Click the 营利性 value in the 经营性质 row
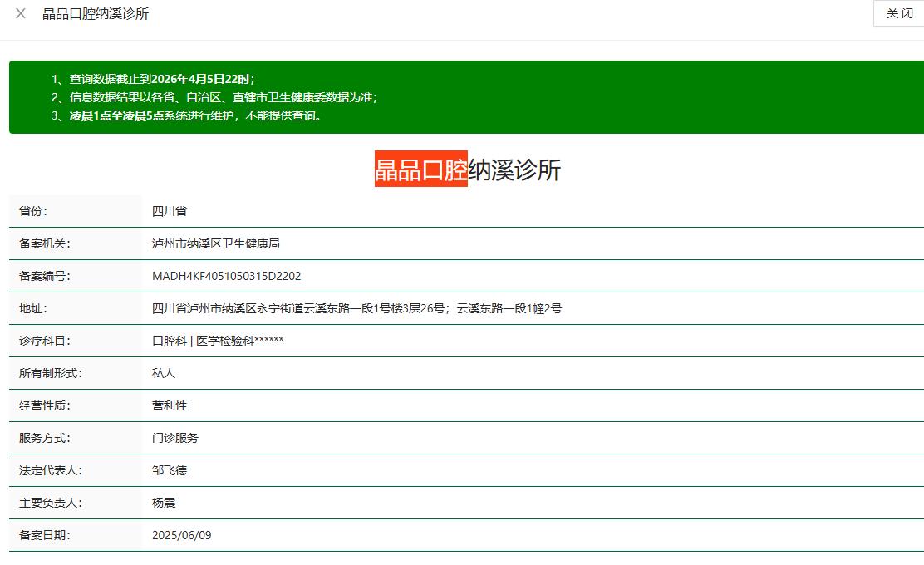The width and height of the screenshot is (924, 565). pos(170,405)
